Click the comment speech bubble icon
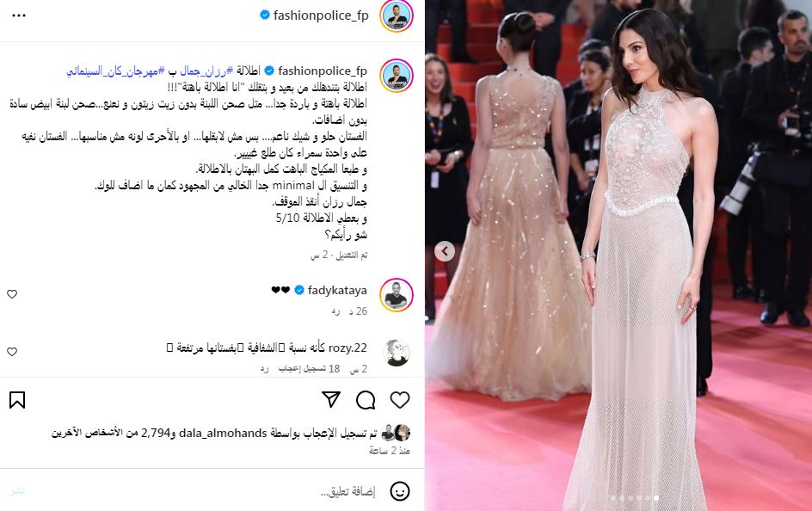 coord(366,400)
